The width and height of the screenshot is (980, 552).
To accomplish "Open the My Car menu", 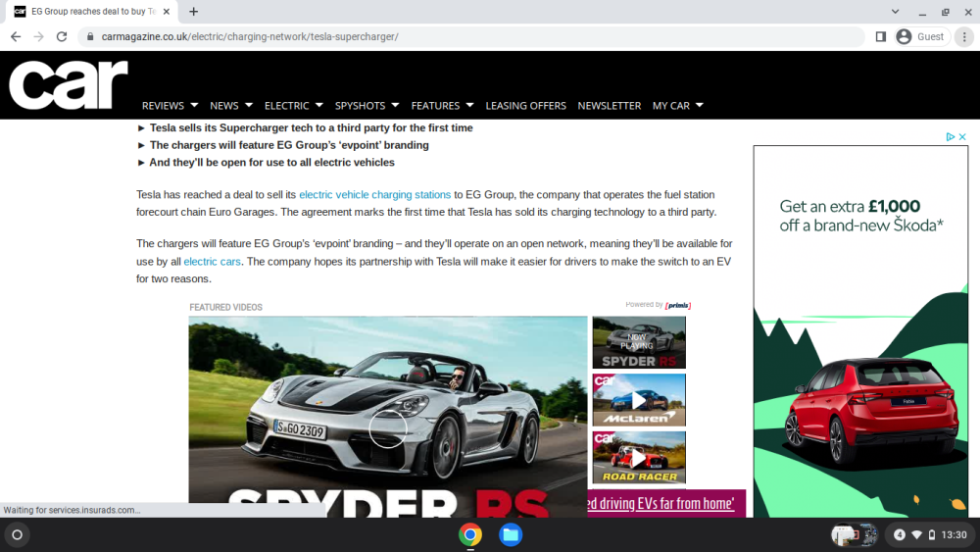I will (x=671, y=106).
